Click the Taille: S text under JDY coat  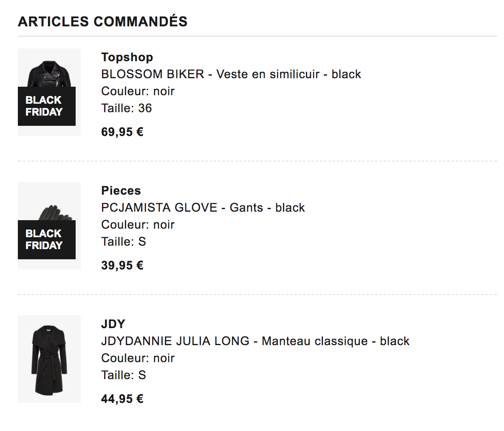pyautogui.click(x=124, y=375)
